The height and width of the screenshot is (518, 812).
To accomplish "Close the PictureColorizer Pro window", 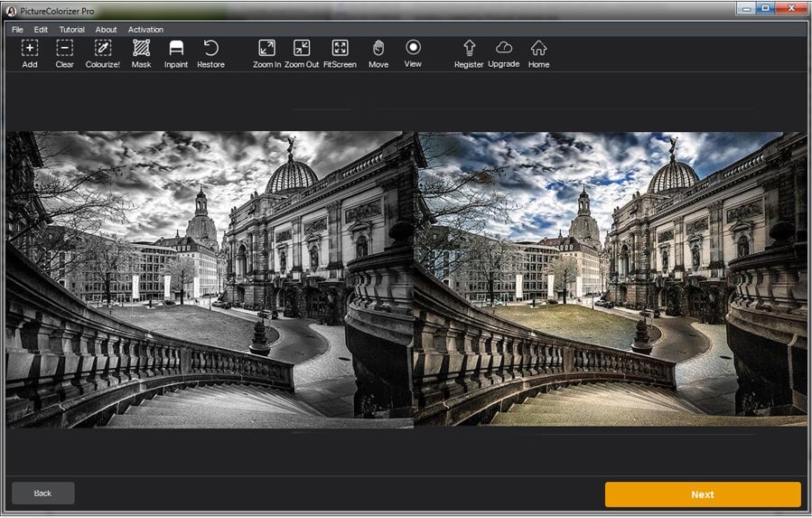I will click(x=792, y=8).
